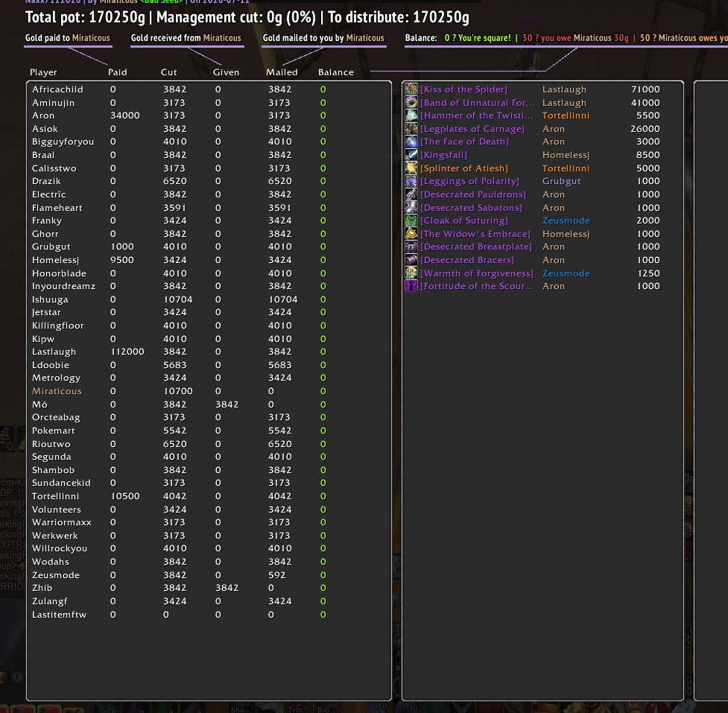This screenshot has width=728, height=713.
Task: Click the Paid column header
Action: 118,72
